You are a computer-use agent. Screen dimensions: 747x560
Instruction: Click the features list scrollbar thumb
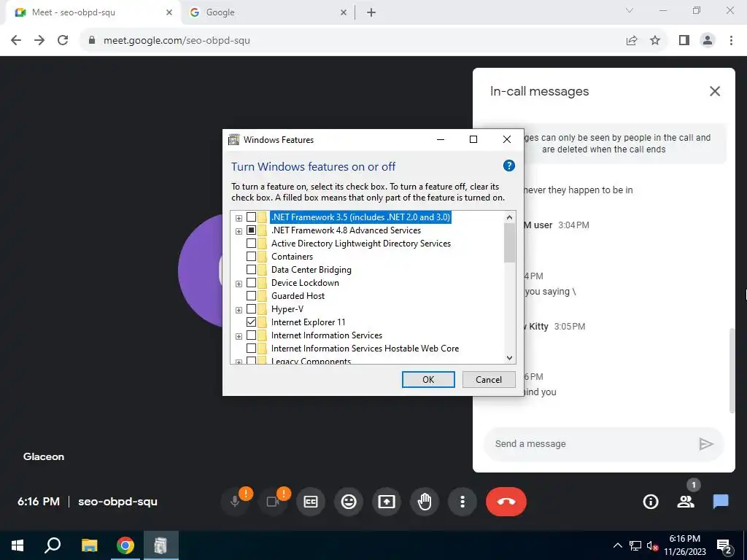pos(509,242)
